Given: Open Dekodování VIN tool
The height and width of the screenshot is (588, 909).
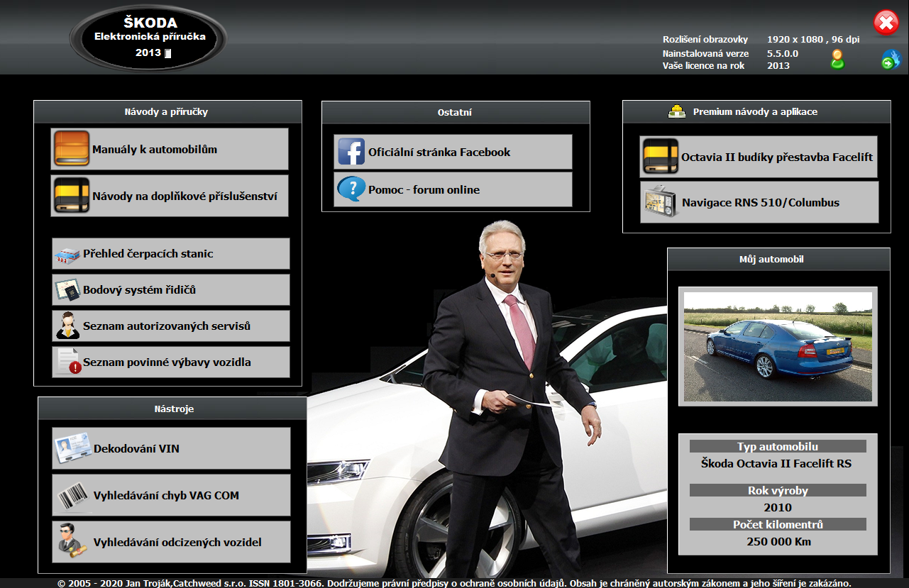Looking at the screenshot, I should [171, 448].
